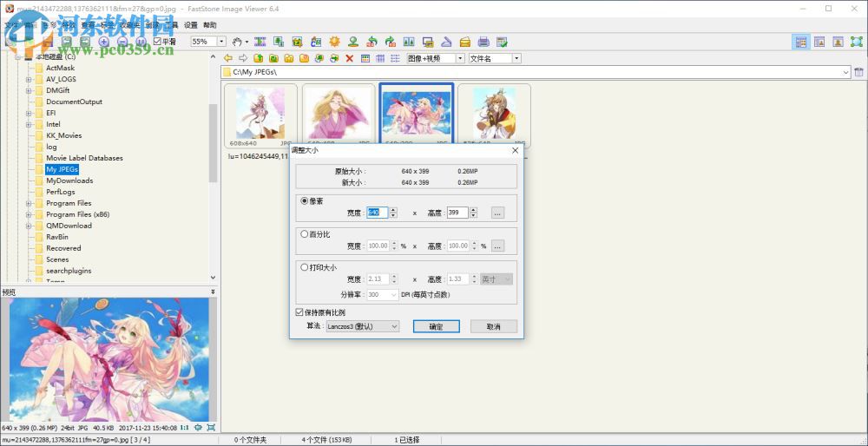
Task: Click the zoom in plus icon
Action: tap(103, 42)
